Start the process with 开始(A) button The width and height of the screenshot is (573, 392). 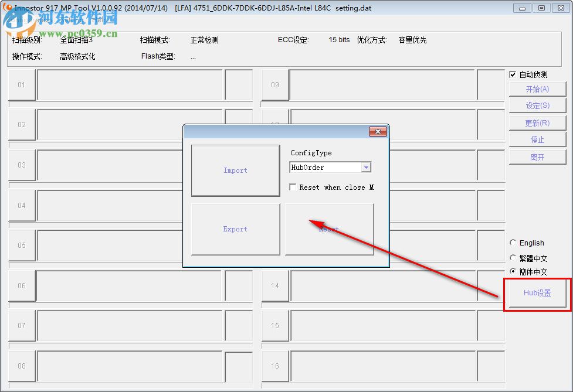tap(537, 88)
